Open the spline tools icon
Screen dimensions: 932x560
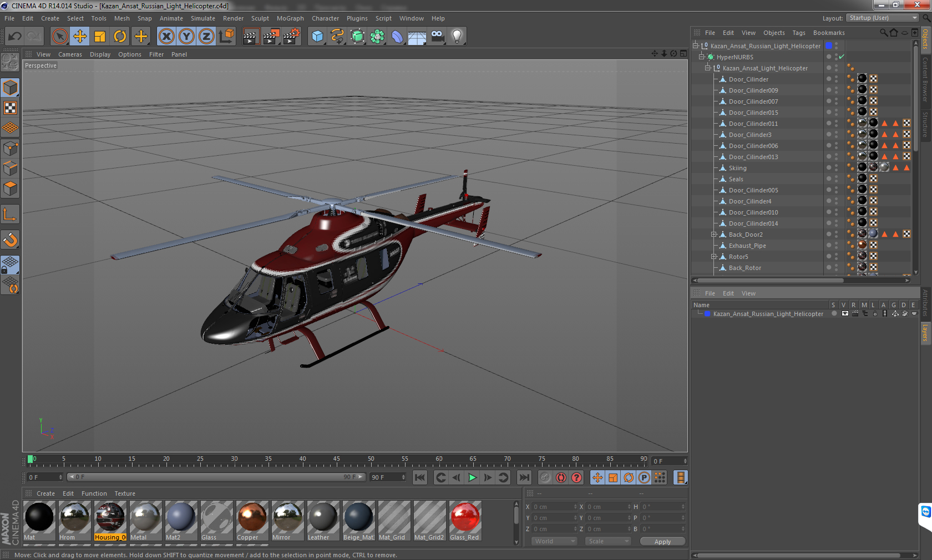[x=337, y=37]
